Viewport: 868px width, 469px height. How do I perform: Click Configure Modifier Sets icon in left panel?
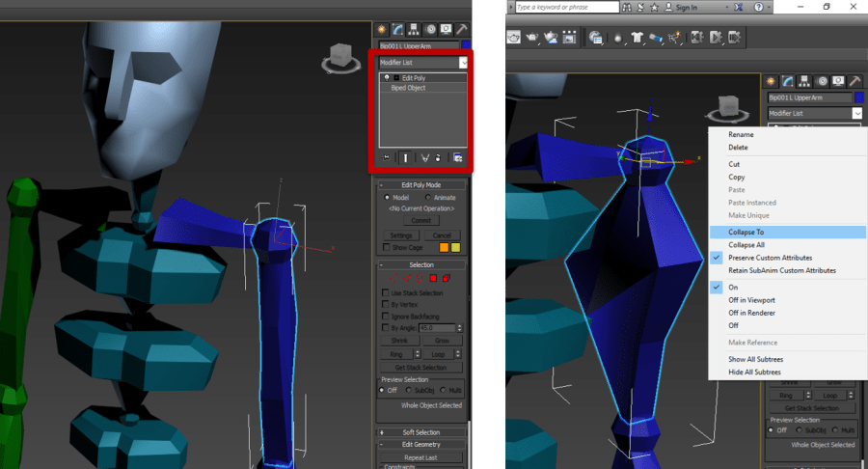[x=457, y=157]
